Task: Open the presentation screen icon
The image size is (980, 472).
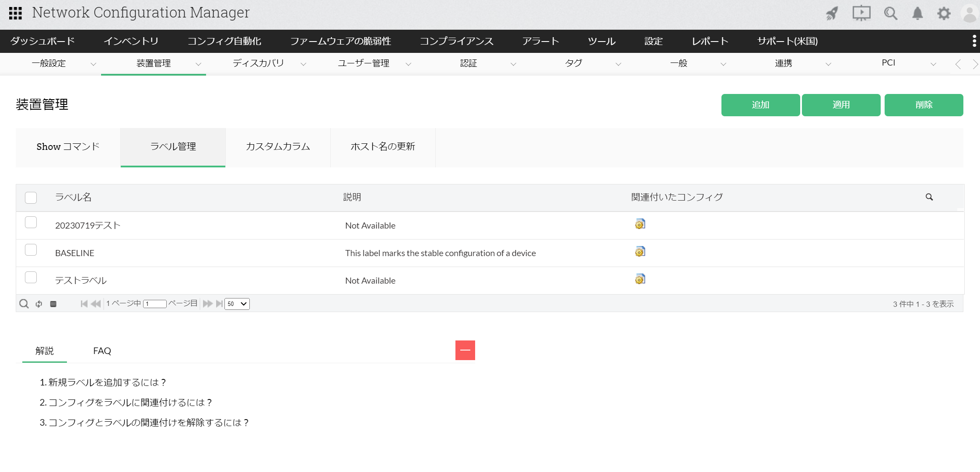Action: pyautogui.click(x=861, y=13)
